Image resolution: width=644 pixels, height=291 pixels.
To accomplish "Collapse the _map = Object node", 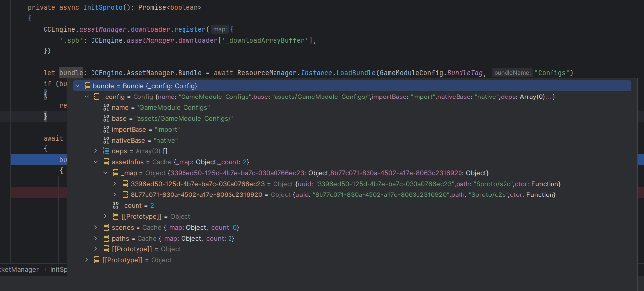I will (x=105, y=173).
